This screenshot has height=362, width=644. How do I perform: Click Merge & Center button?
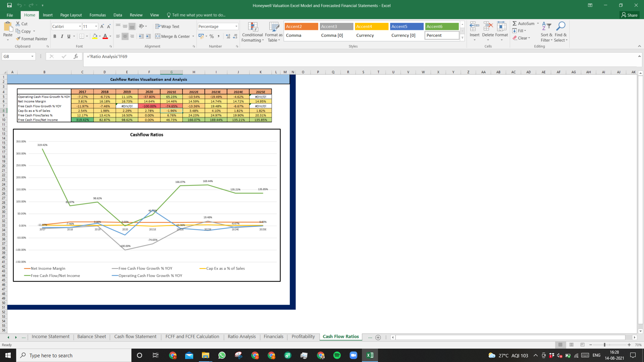point(173,36)
